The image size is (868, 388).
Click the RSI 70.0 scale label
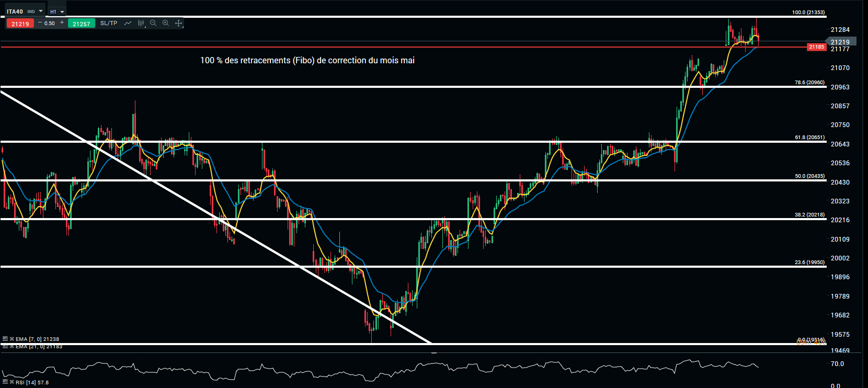pos(838,364)
